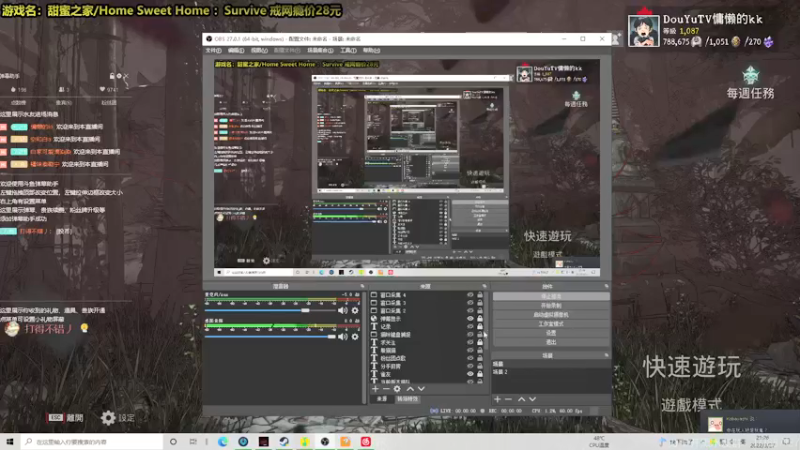The width and height of the screenshot is (800, 450).
Task: Adjust 桌面音频 volume slider
Action: pyautogui.click(x=270, y=336)
